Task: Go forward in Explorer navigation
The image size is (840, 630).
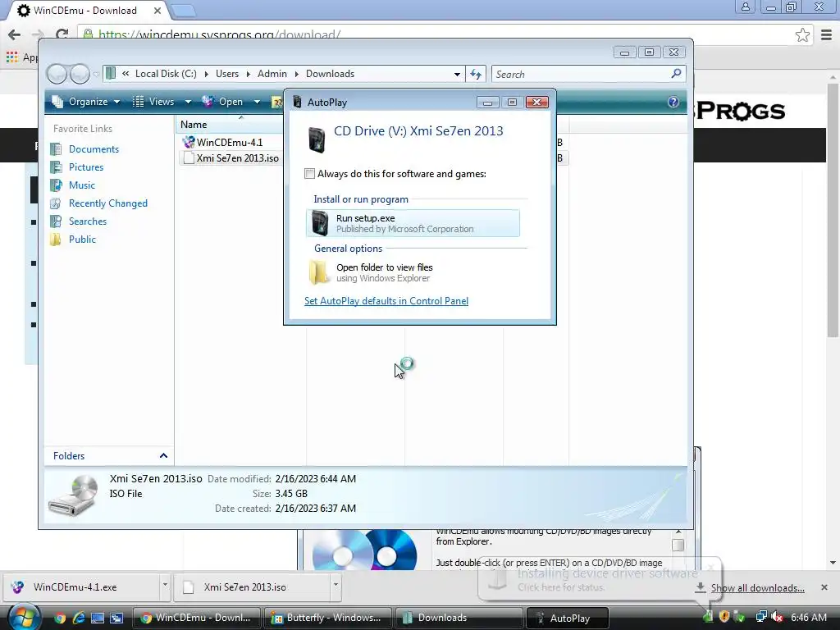Action: coord(80,74)
